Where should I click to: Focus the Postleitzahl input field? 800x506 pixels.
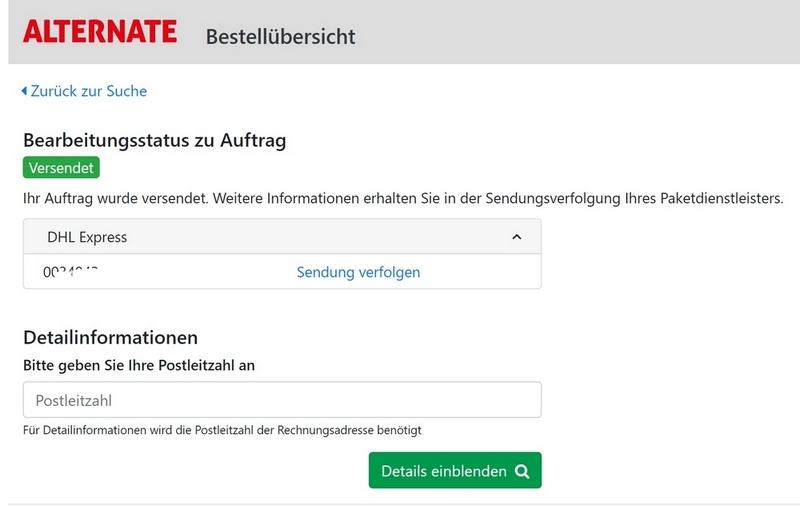click(282, 400)
